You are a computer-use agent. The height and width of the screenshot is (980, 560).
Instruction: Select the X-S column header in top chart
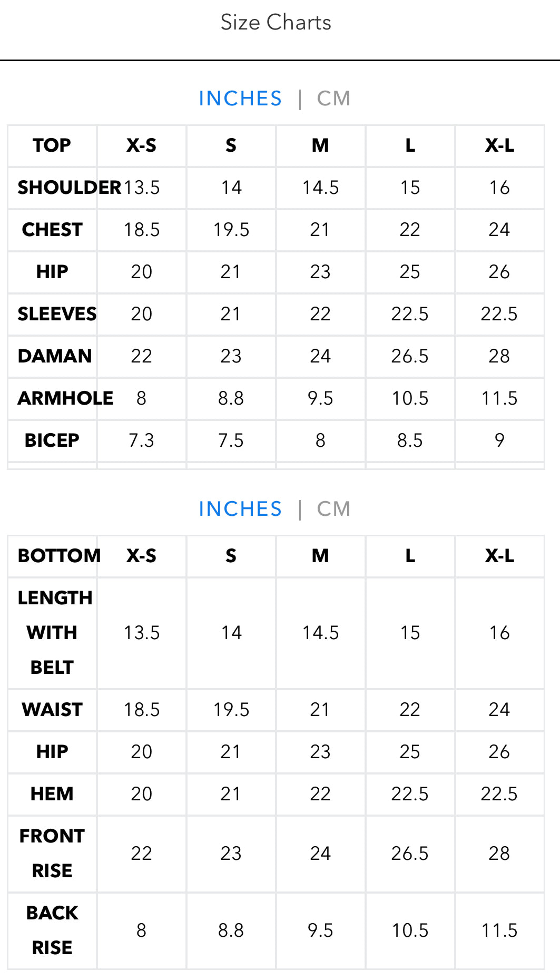tap(141, 145)
